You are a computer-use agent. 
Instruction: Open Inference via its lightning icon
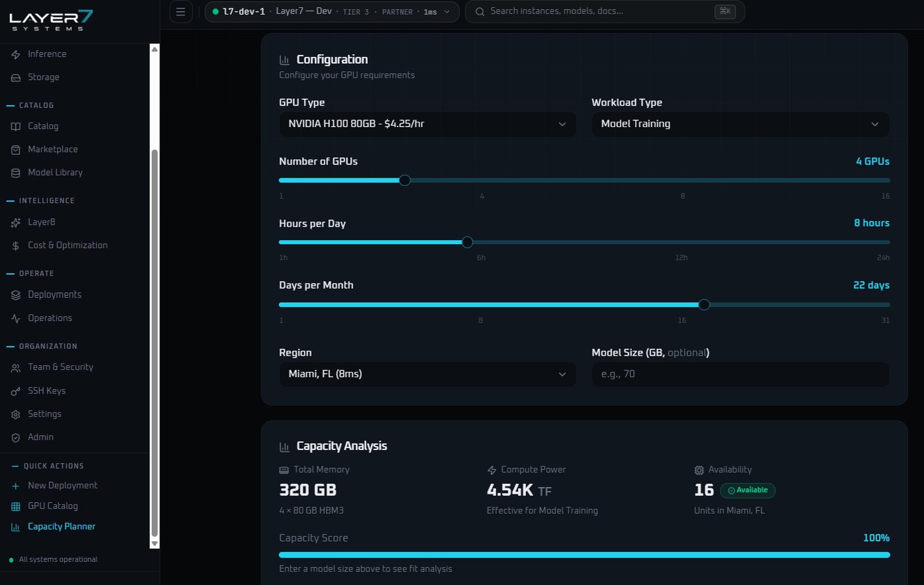click(16, 54)
